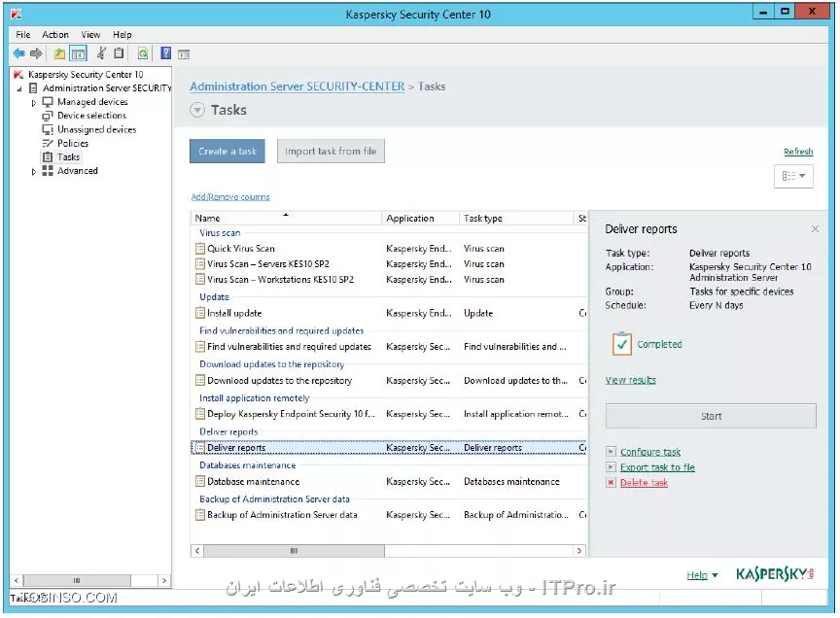Click the Refresh link above the task list

pyautogui.click(x=798, y=152)
